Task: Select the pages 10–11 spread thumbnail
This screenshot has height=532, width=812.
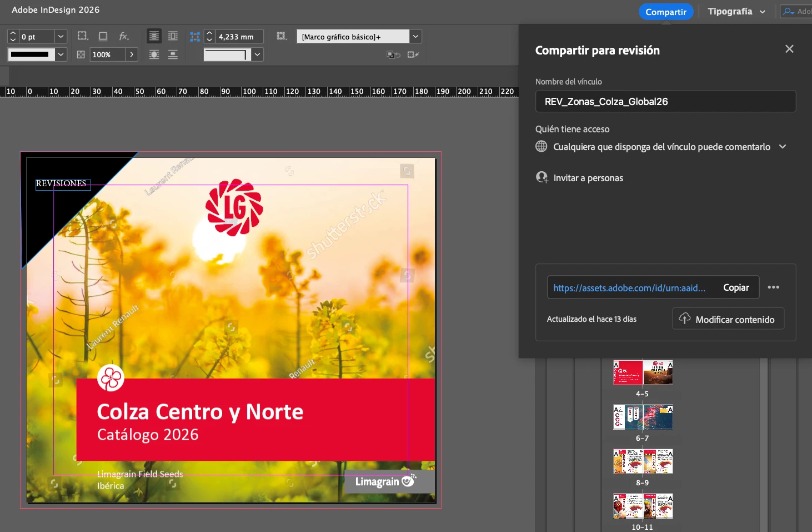Action: pyautogui.click(x=643, y=506)
